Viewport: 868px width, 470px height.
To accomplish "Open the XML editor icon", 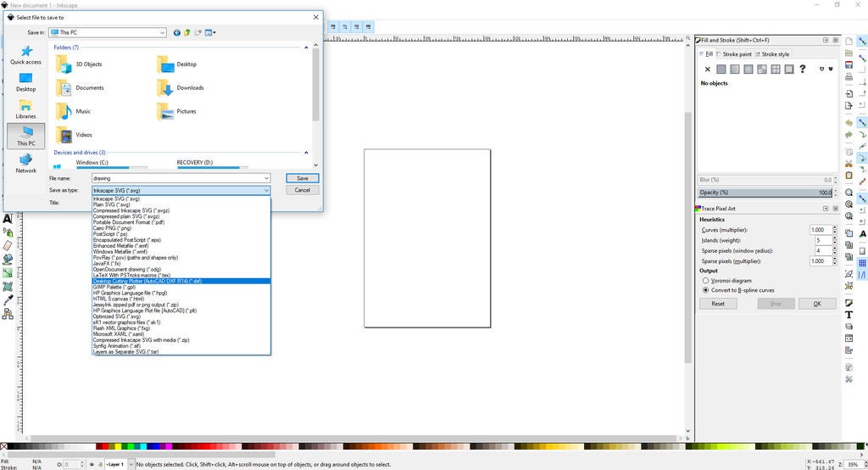I will pos(849,338).
